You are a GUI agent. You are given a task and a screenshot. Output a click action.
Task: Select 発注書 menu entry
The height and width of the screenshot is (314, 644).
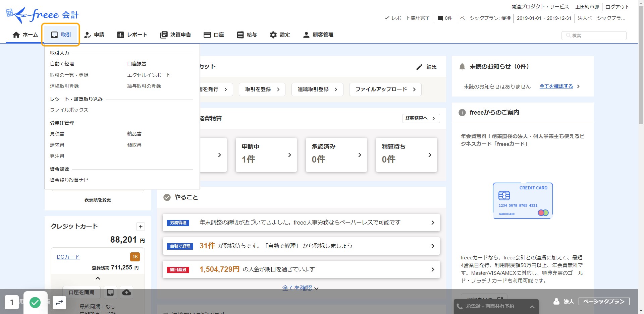point(57,156)
